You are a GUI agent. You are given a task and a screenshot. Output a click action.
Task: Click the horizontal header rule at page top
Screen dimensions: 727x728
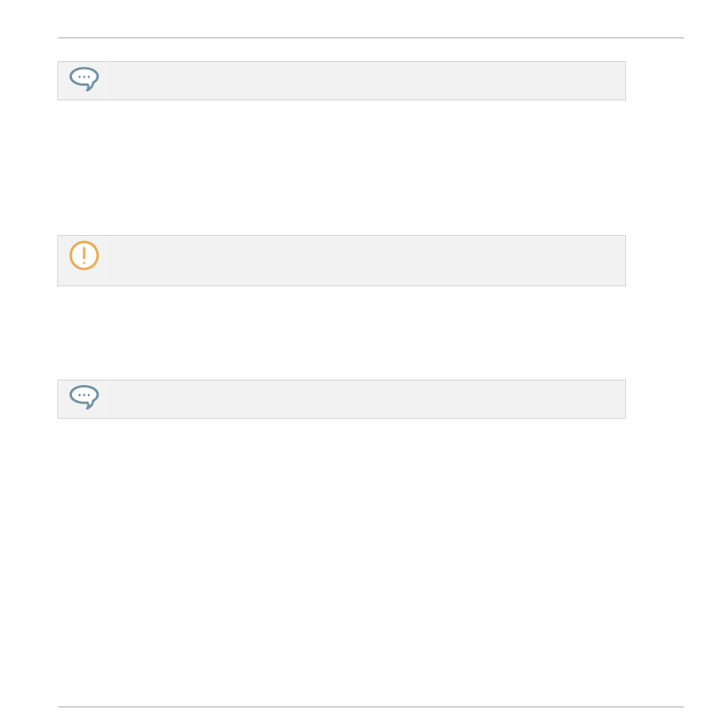(x=371, y=38)
